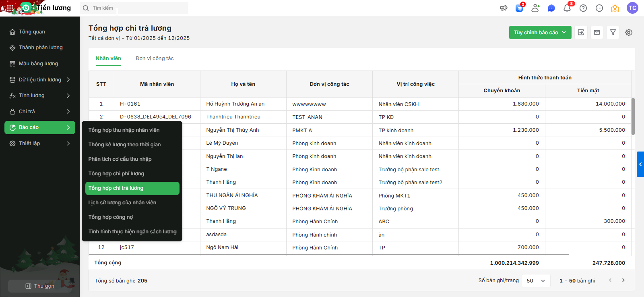Image resolution: width=644 pixels, height=297 pixels.
Task: Open announcements megaphone icon
Action: click(x=504, y=8)
